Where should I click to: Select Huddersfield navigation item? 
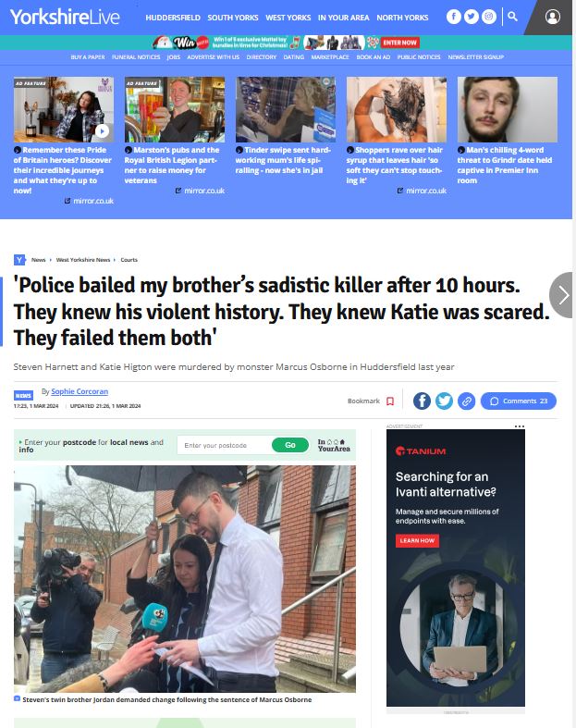click(173, 18)
